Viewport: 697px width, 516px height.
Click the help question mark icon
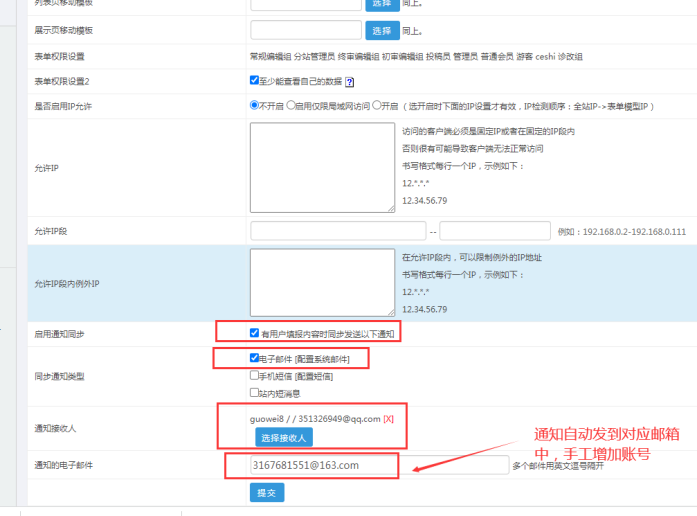point(350,82)
